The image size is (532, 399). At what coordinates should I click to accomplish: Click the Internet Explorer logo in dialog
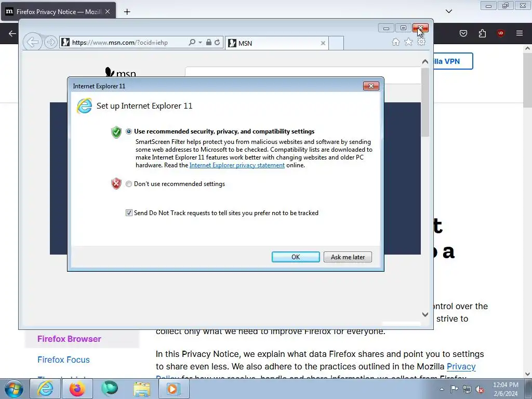(x=84, y=106)
